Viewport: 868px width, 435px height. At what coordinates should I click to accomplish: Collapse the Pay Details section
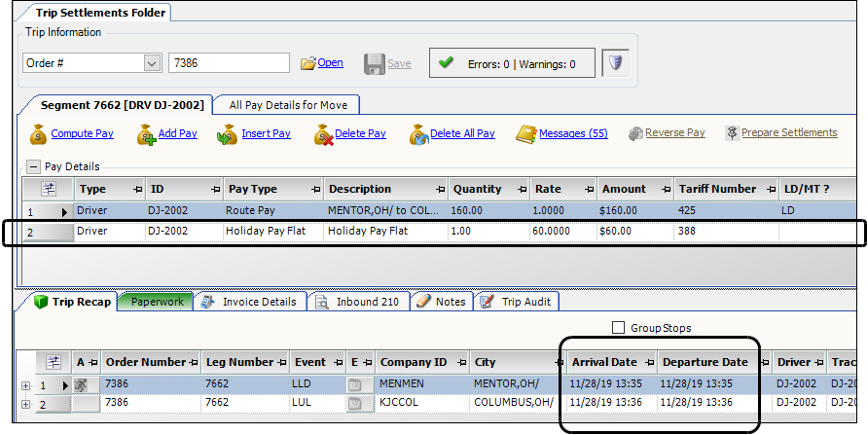click(33, 166)
